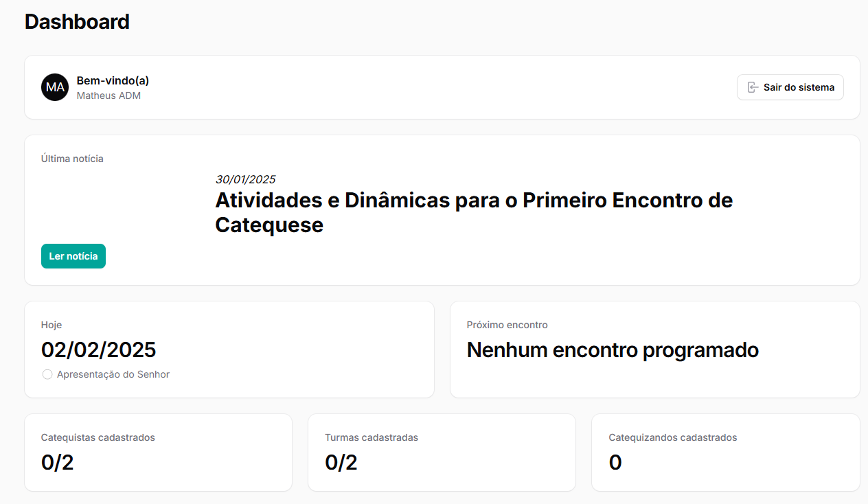Image resolution: width=868 pixels, height=504 pixels.
Task: Open the Atividades e Dinâmicas news headline
Action: coord(474,212)
